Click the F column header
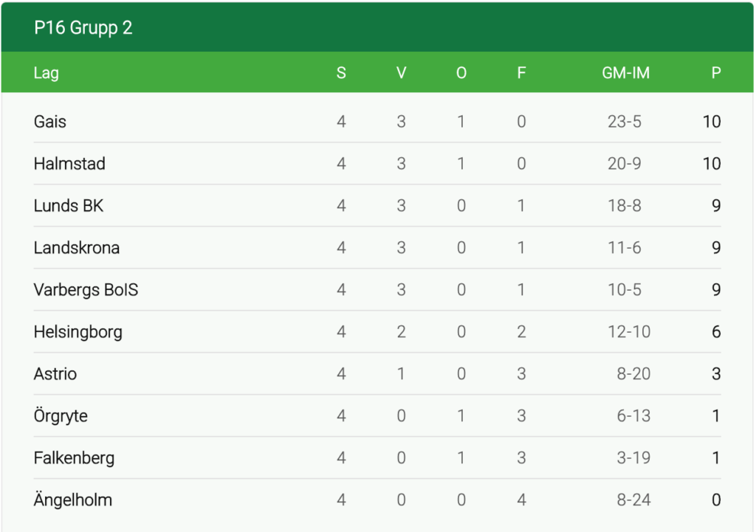756x532 pixels. (521, 73)
